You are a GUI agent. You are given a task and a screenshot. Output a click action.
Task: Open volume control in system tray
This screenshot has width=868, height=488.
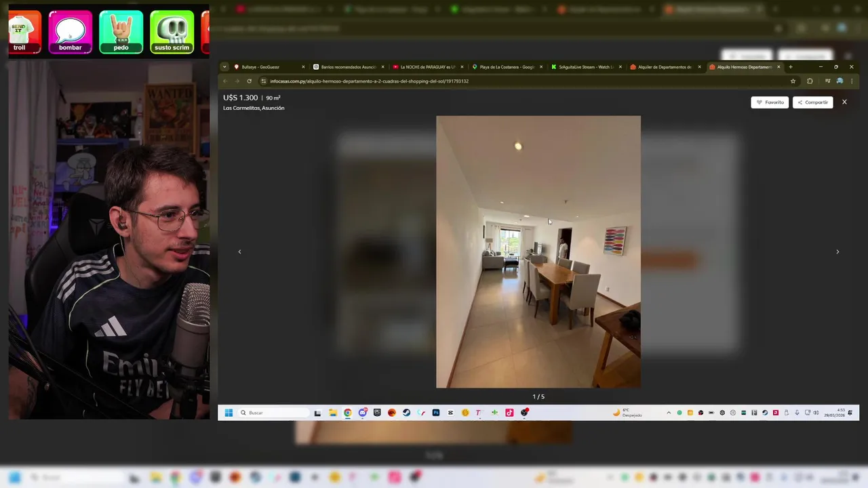tap(816, 413)
